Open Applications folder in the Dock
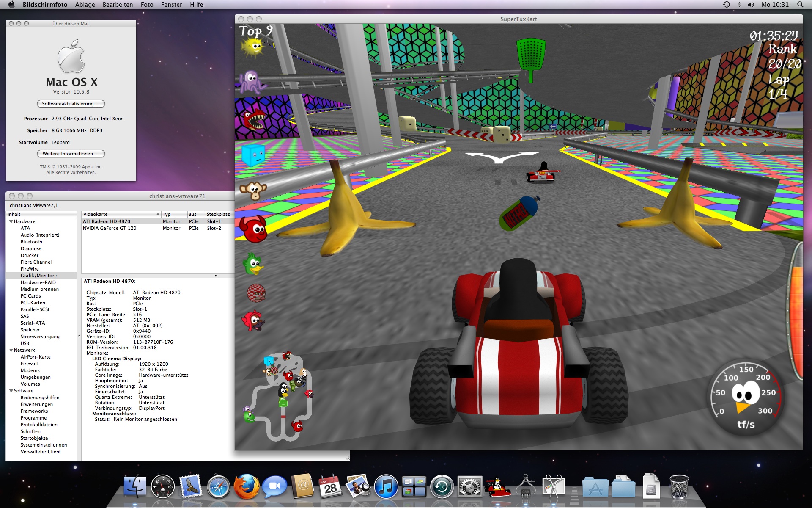812x508 pixels. pos(595,486)
